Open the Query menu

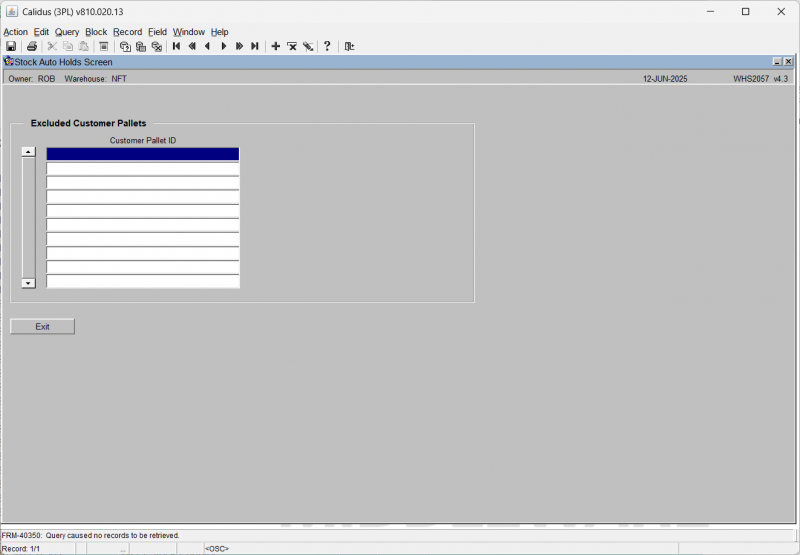(x=67, y=32)
